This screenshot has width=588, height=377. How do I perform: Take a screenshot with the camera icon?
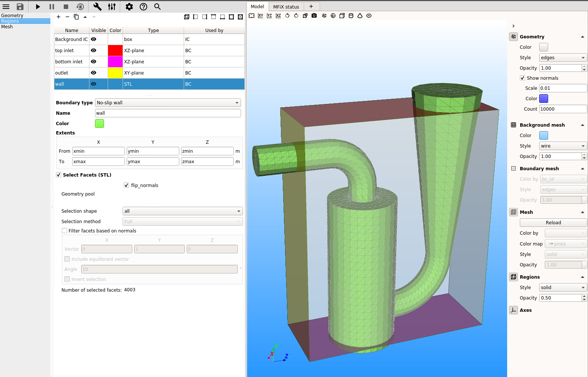(x=314, y=16)
